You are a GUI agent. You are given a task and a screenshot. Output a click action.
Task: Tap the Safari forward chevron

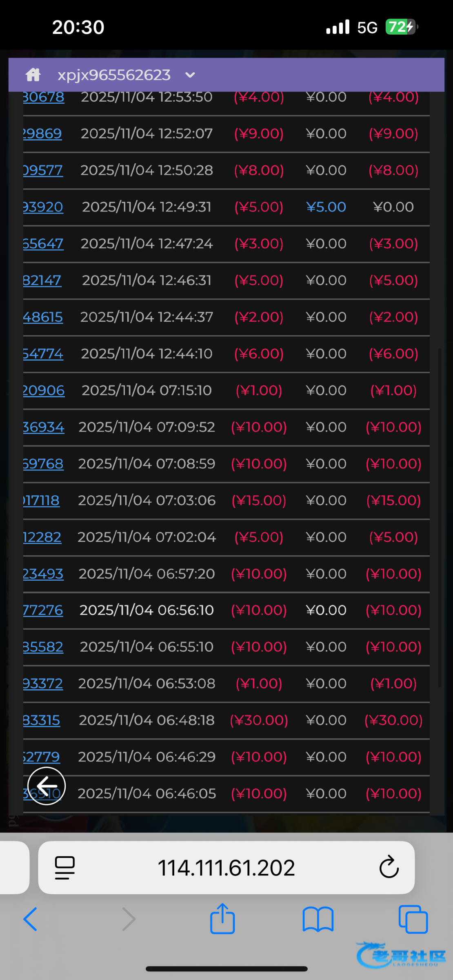pyautogui.click(x=129, y=919)
